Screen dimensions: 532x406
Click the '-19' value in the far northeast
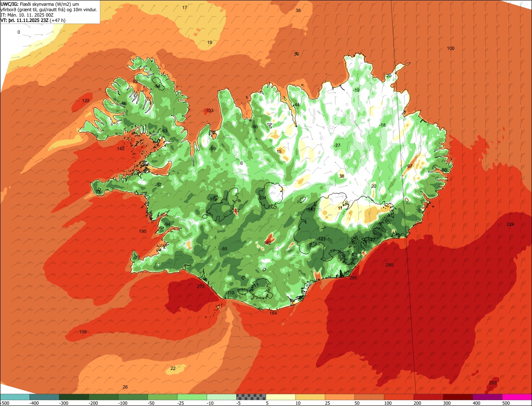[x=356, y=90]
